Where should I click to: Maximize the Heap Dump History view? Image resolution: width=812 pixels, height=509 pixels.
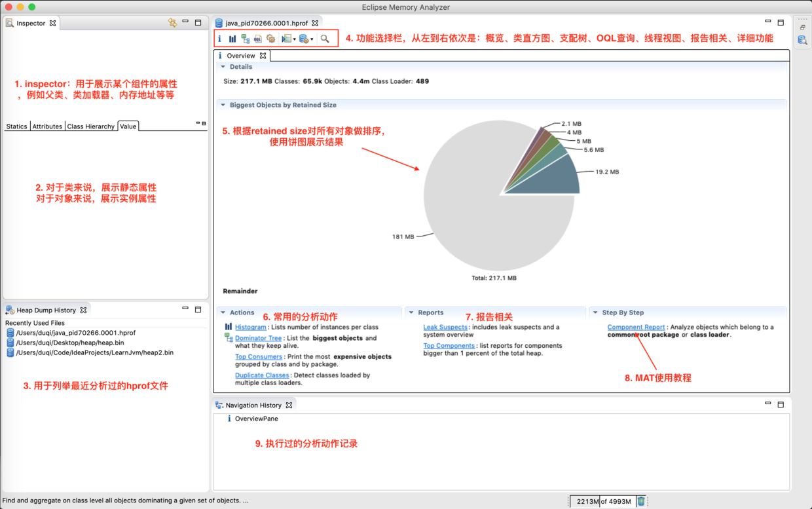coord(198,309)
